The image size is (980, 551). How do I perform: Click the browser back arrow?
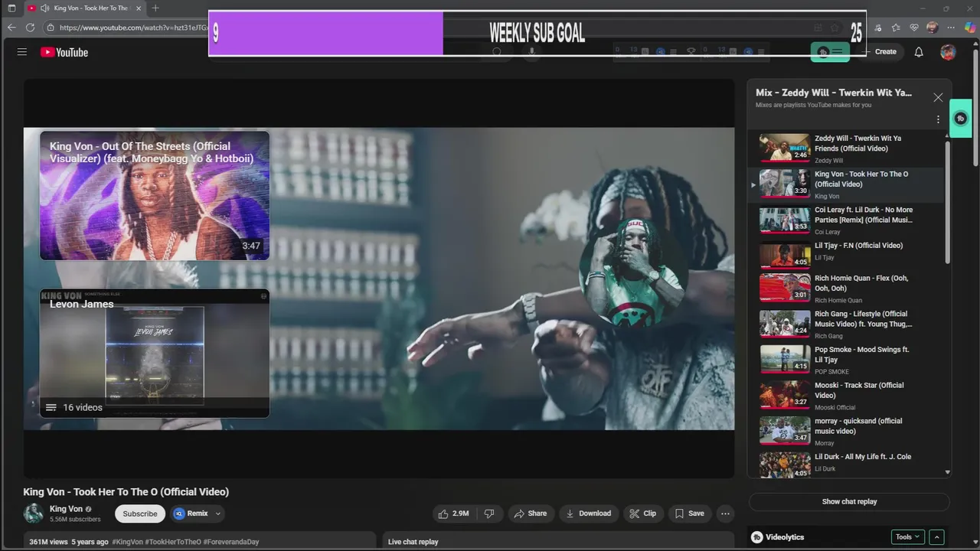[x=11, y=28]
